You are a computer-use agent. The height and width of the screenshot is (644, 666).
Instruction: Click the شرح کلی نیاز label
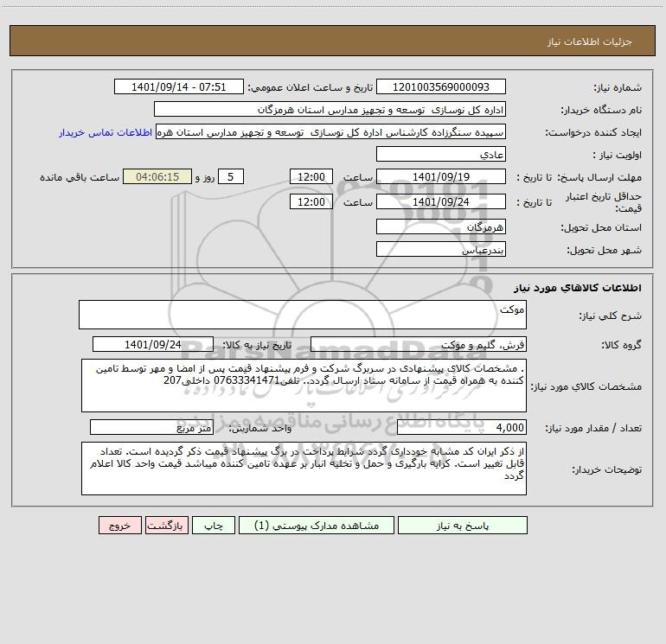[x=611, y=316]
